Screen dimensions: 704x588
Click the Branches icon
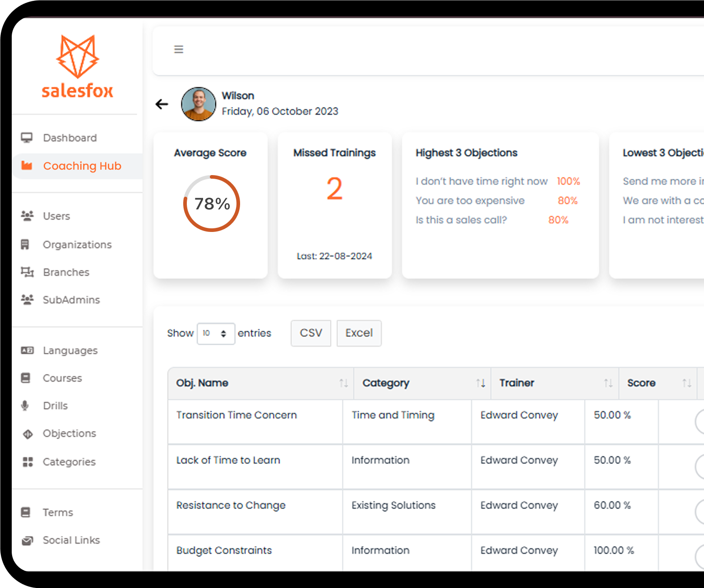[x=27, y=272]
